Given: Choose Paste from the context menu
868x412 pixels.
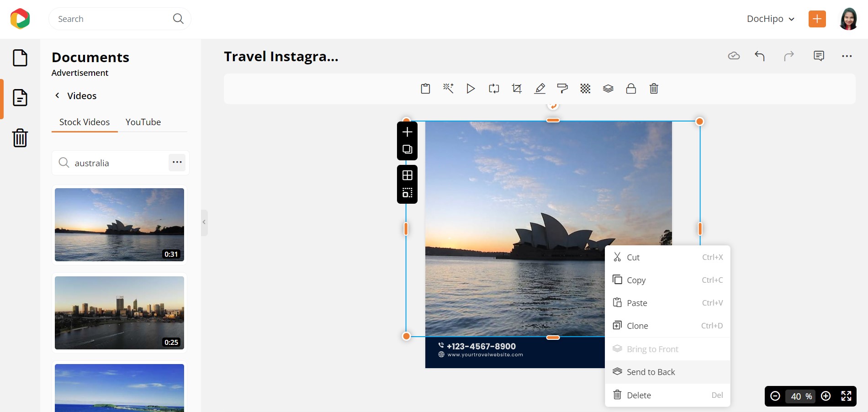Looking at the screenshot, I should [667, 303].
